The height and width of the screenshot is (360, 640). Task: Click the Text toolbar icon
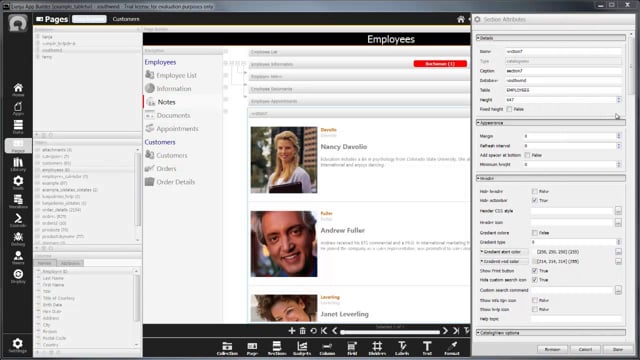coord(427,348)
